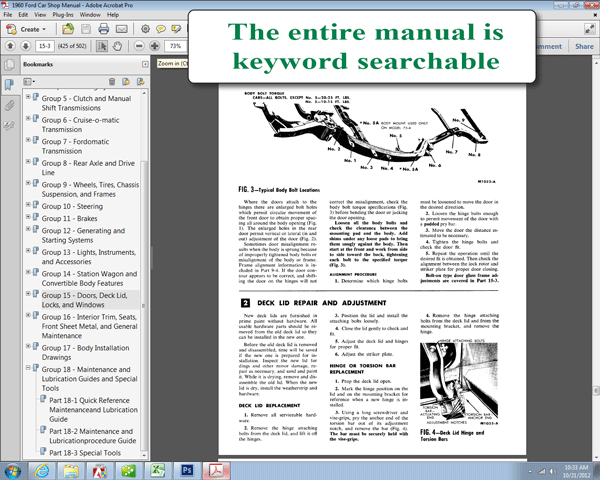Click the expand current bookmark icon
The height and width of the screenshot is (480, 600).
[x=140, y=82]
